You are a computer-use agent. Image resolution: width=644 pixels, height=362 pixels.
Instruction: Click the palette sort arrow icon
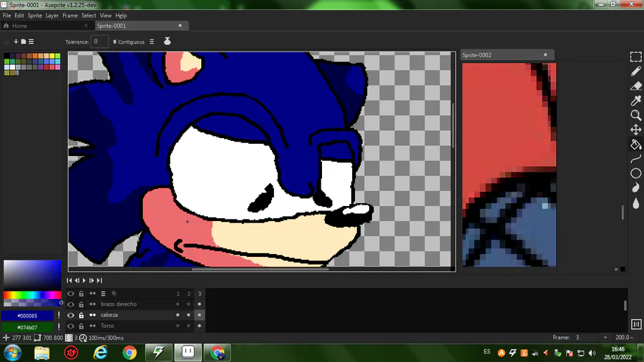coord(16,41)
